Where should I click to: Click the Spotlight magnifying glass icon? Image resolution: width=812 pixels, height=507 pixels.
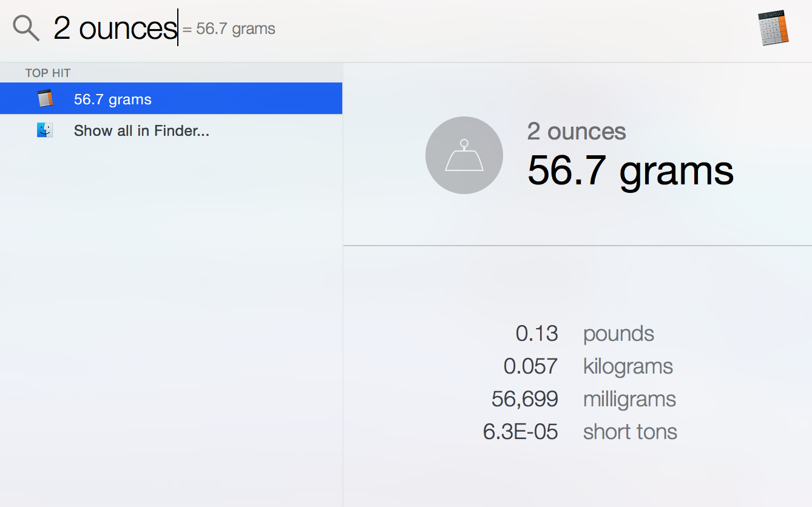pyautogui.click(x=26, y=29)
